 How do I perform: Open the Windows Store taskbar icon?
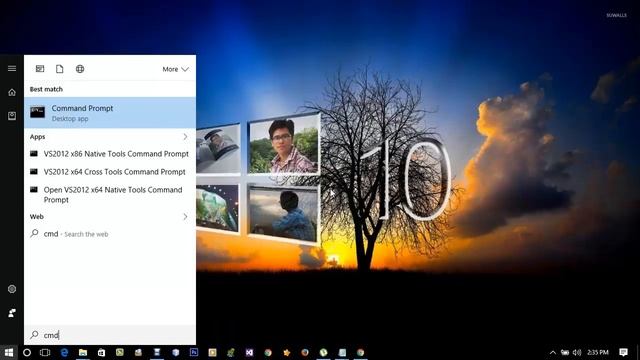click(x=101, y=352)
